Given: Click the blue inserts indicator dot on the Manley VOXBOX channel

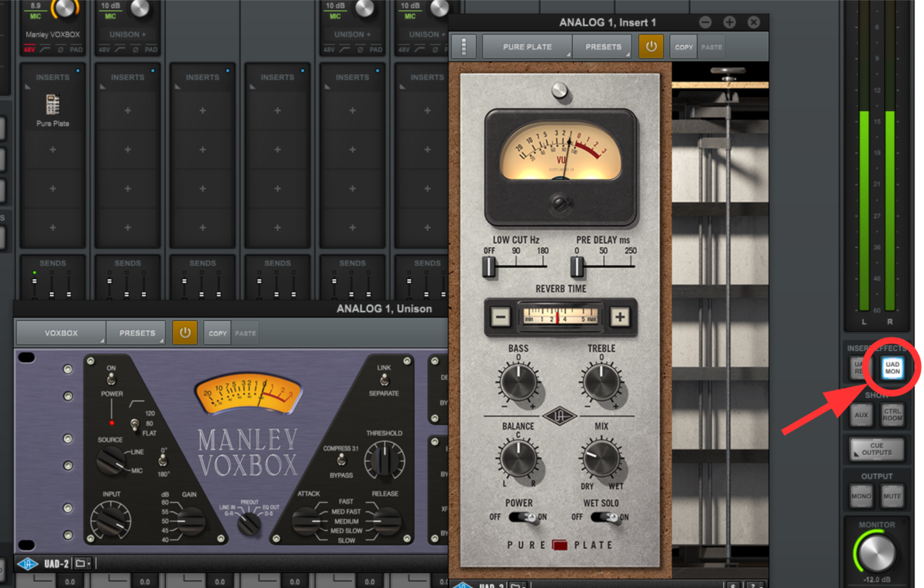Looking at the screenshot, I should tap(78, 71).
